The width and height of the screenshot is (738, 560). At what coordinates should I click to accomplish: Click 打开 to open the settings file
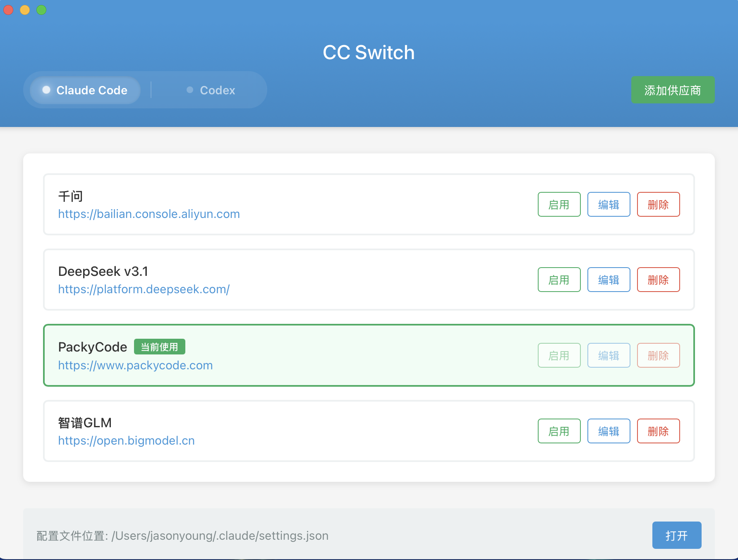point(676,535)
